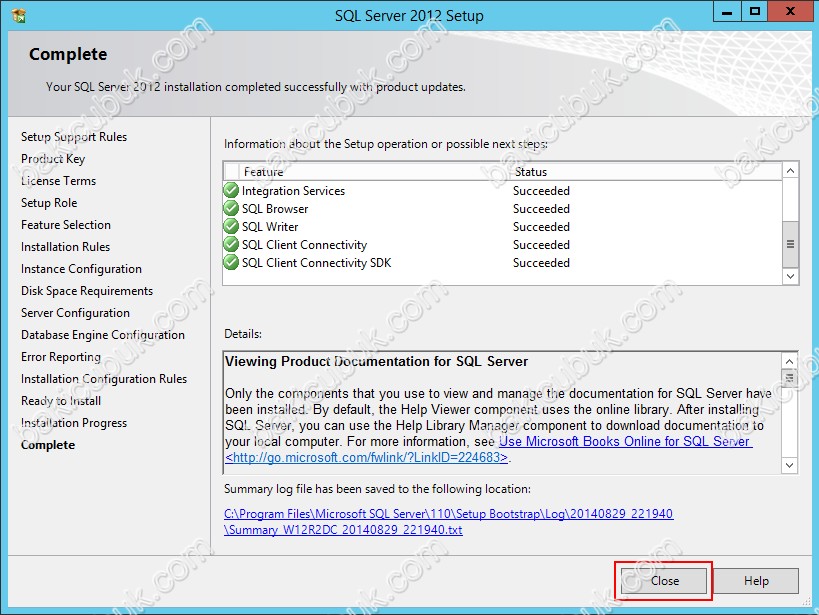This screenshot has height=615, width=819.
Task: Click Database Engine Configuration step
Action: coord(103,334)
